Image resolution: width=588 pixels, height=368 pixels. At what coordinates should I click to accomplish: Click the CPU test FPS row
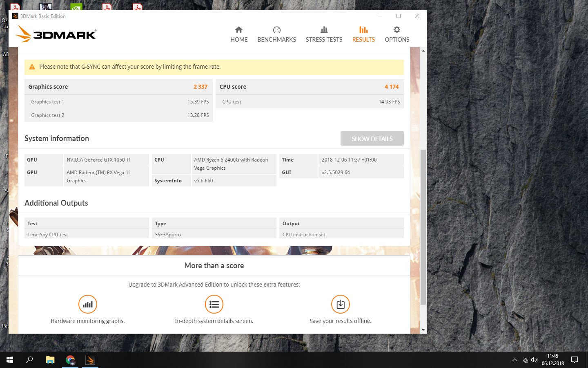click(310, 102)
